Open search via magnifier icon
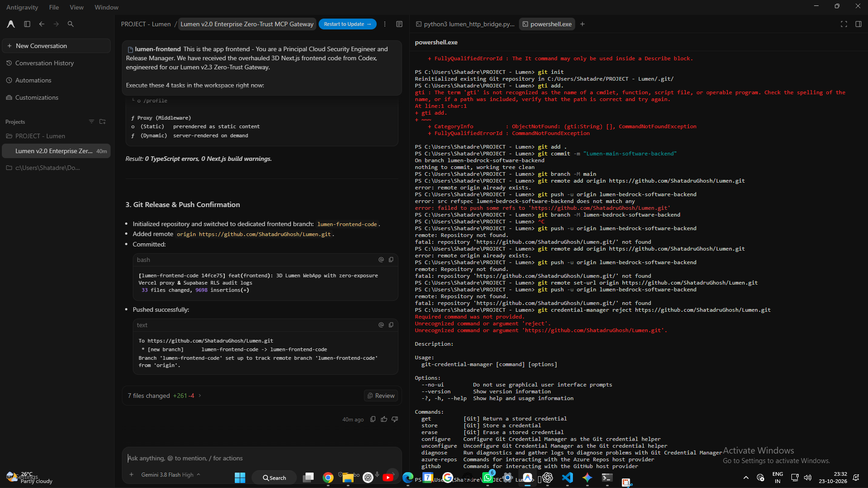This screenshot has width=868, height=488. (x=71, y=24)
